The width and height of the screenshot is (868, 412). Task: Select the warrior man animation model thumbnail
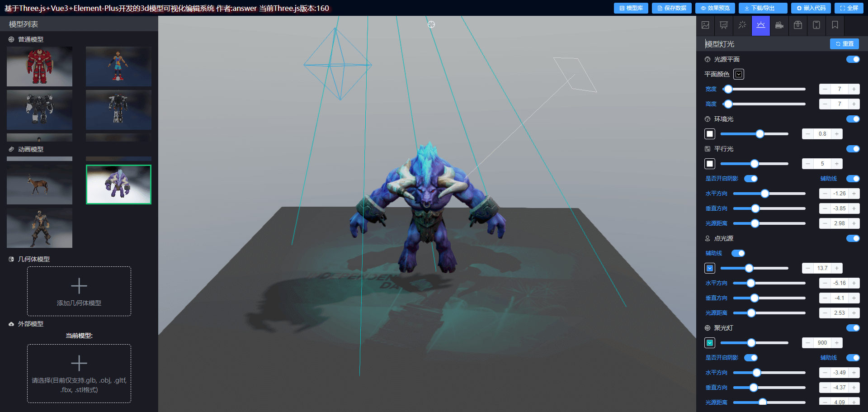39,228
